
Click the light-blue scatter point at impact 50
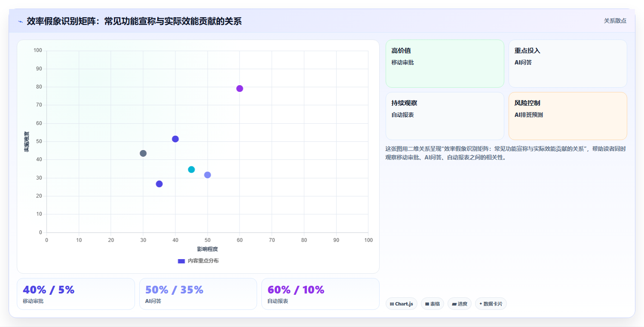click(208, 175)
